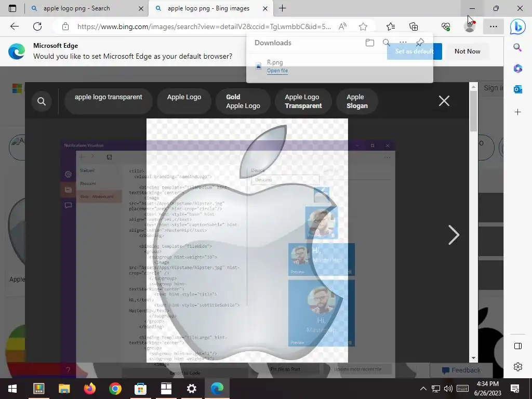Search within the Downloads panel
The height and width of the screenshot is (399, 532).
[386, 43]
